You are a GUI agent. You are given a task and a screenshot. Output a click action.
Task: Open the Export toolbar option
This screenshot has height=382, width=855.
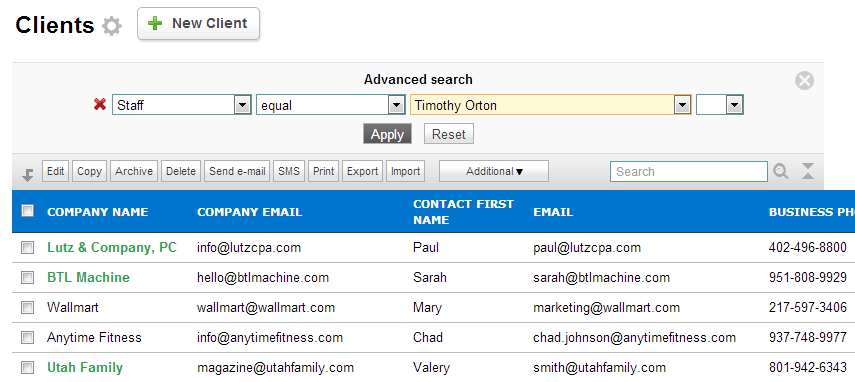point(363,171)
